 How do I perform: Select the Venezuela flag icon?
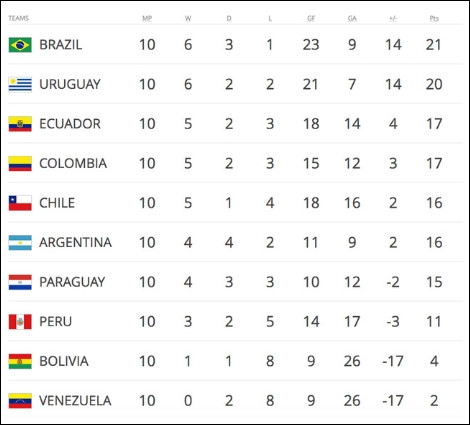20,401
